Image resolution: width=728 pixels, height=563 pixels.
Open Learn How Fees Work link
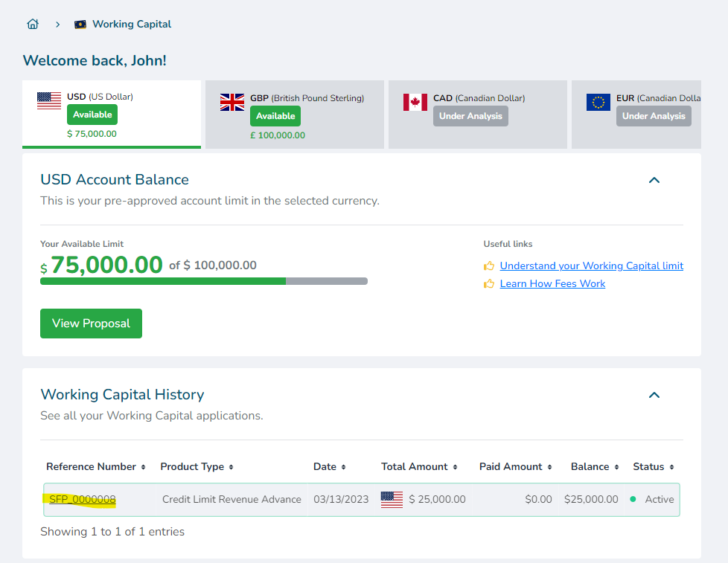coord(552,283)
